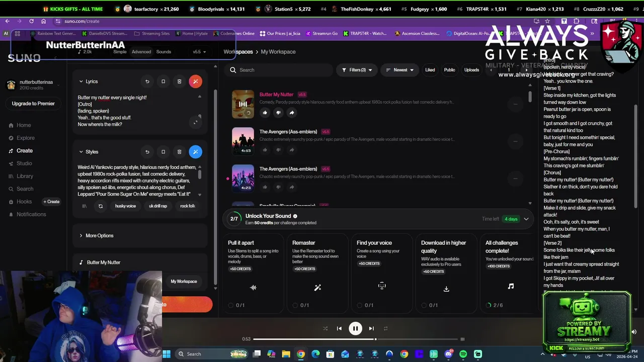
Task: Clear the Styles field with trash icon
Action: 179,152
